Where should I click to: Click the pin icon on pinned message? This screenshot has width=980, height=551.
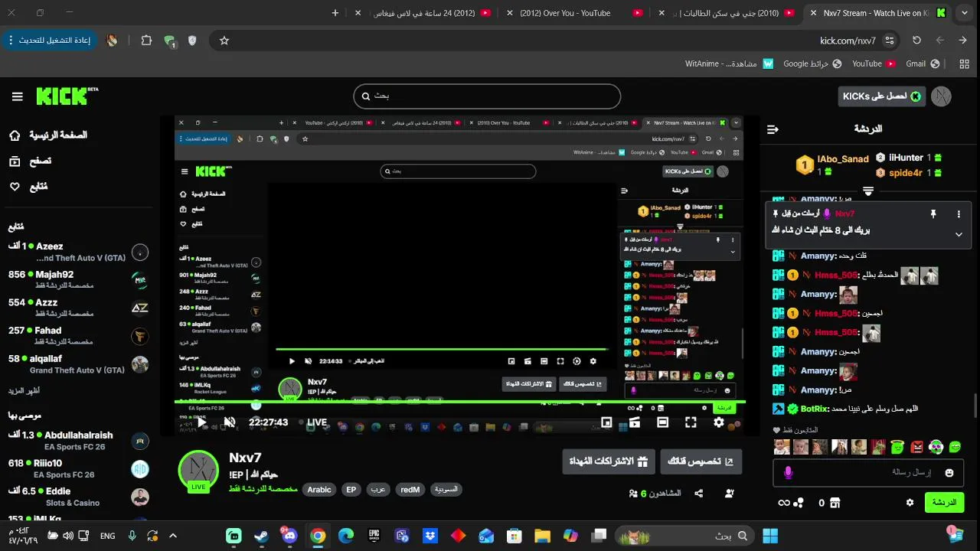tap(933, 214)
